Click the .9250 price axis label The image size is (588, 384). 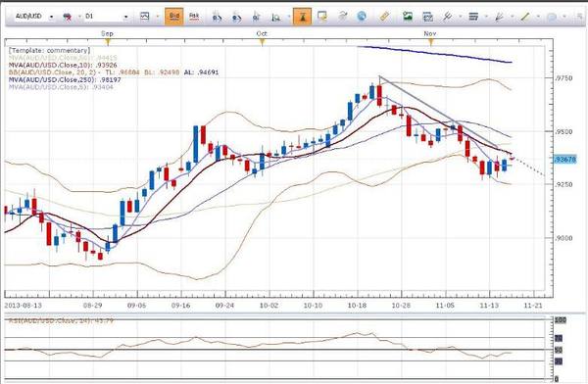click(563, 184)
